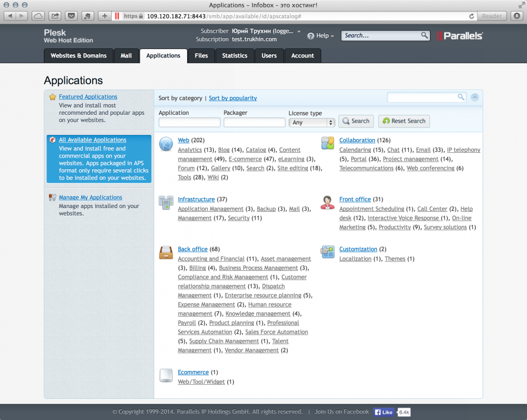Click the Featured Applications star icon

tap(52, 97)
